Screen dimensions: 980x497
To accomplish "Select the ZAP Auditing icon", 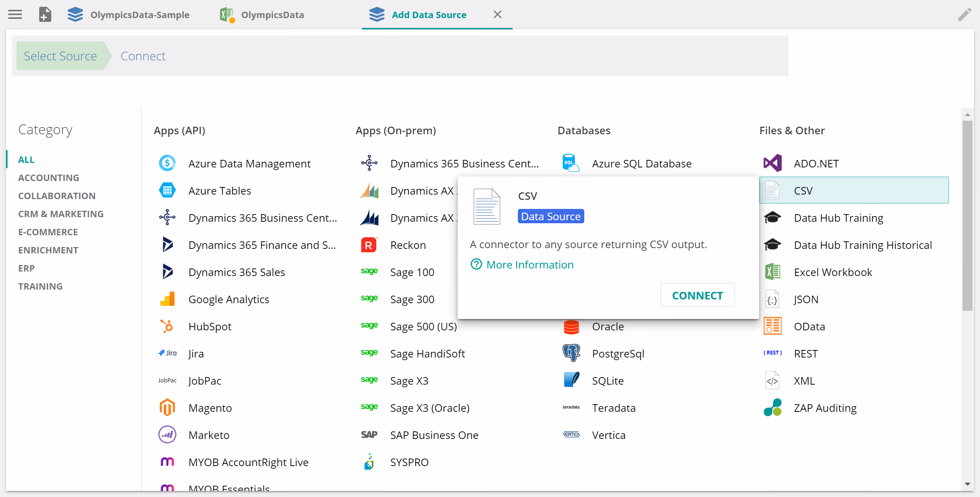I will [x=772, y=408].
